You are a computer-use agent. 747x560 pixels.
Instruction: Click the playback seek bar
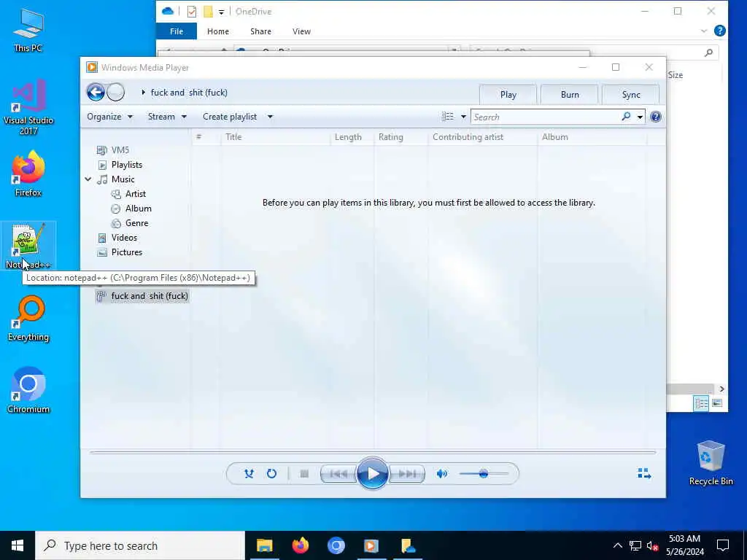[373, 452]
